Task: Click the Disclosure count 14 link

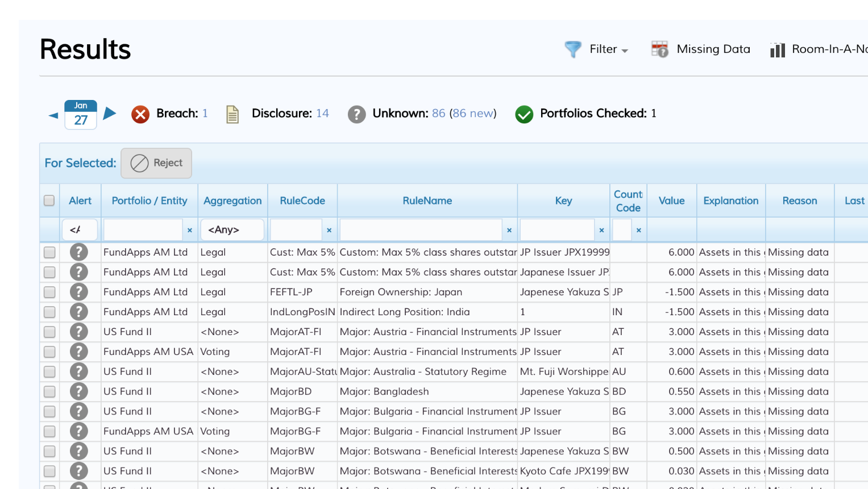Action: (x=322, y=114)
